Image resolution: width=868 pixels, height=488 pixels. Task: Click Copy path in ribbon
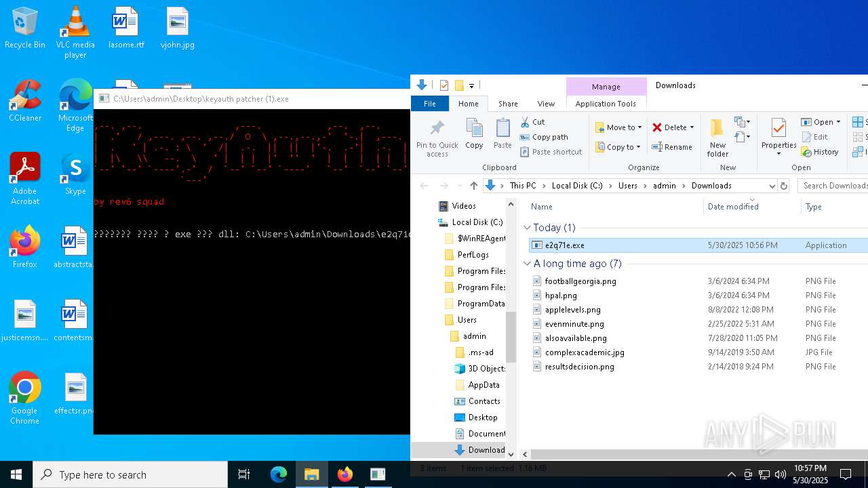(x=544, y=137)
